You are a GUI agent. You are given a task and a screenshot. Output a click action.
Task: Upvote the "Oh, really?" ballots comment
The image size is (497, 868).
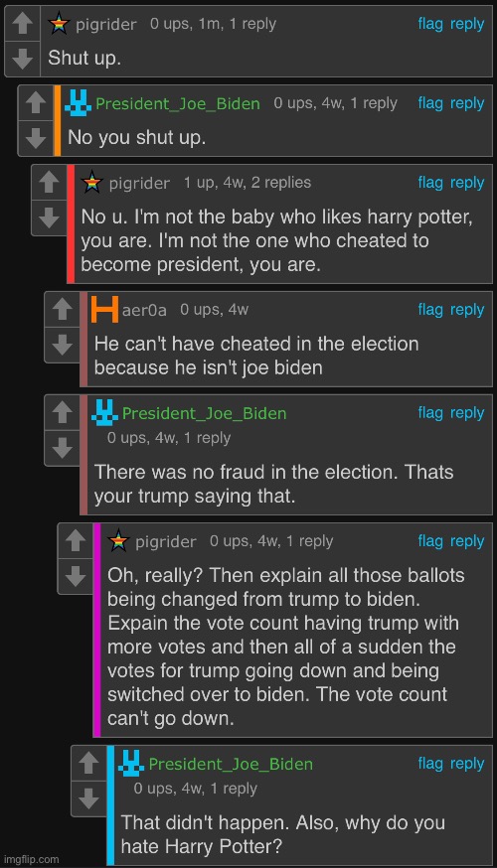coord(76,540)
